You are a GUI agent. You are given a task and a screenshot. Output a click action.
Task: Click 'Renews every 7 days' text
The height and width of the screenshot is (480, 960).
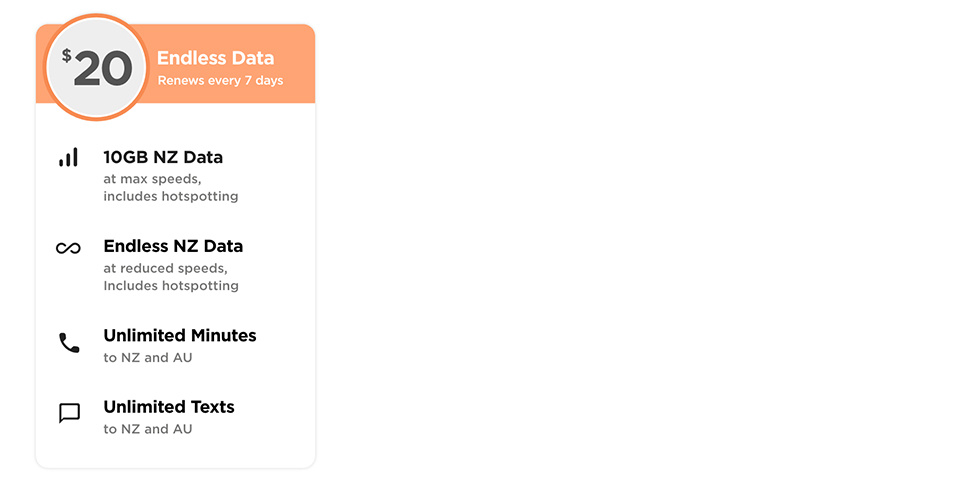(x=220, y=81)
